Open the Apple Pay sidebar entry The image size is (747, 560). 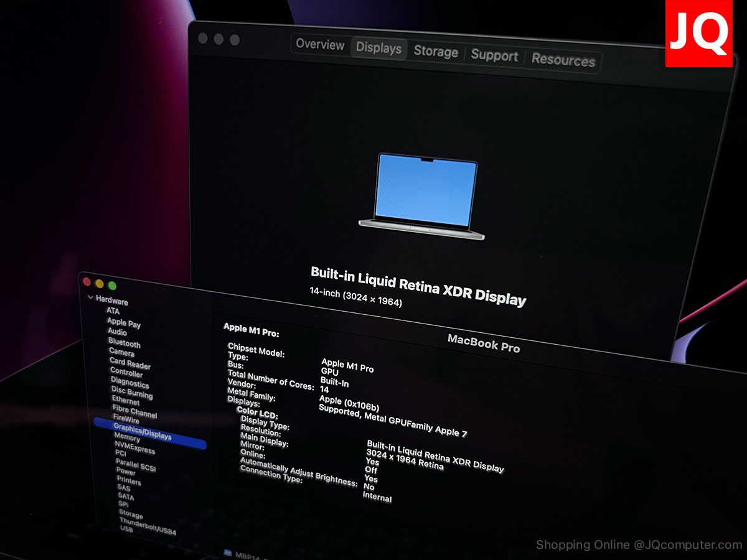(124, 323)
